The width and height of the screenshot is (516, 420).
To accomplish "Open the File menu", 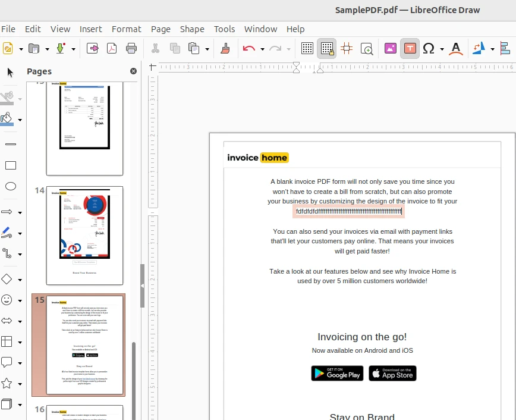I will point(8,29).
